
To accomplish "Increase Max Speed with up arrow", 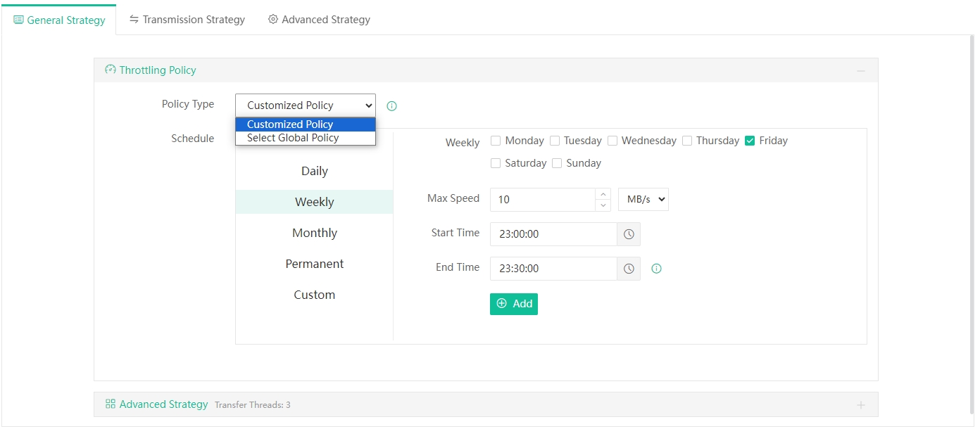I will tap(603, 194).
